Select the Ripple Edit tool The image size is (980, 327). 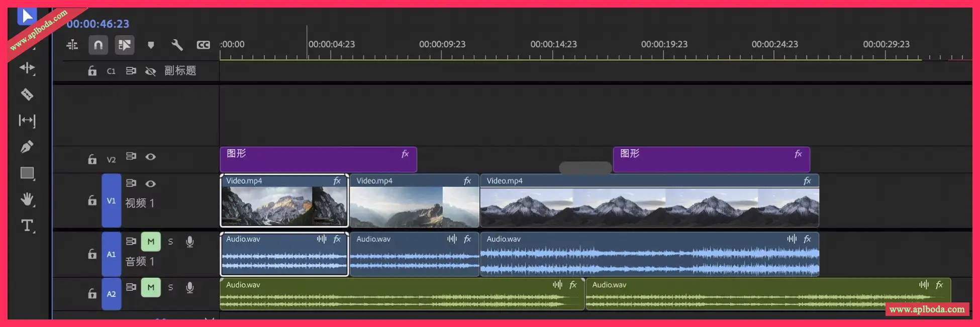point(27,68)
